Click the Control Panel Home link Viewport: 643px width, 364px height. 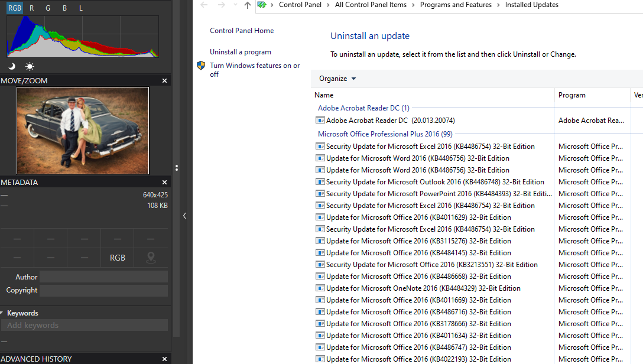pyautogui.click(x=241, y=30)
